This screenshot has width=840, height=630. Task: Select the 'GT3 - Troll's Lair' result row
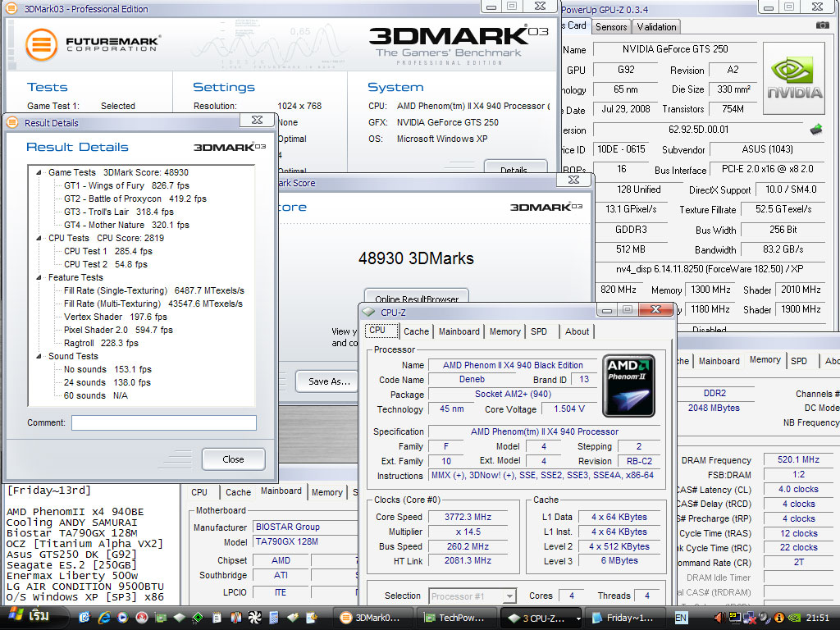[x=119, y=212]
